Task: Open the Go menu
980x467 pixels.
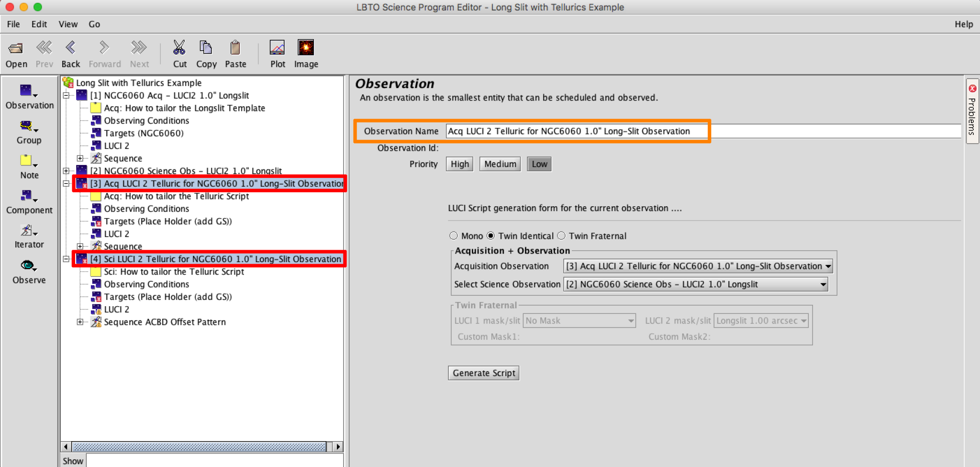Action: 94,24
